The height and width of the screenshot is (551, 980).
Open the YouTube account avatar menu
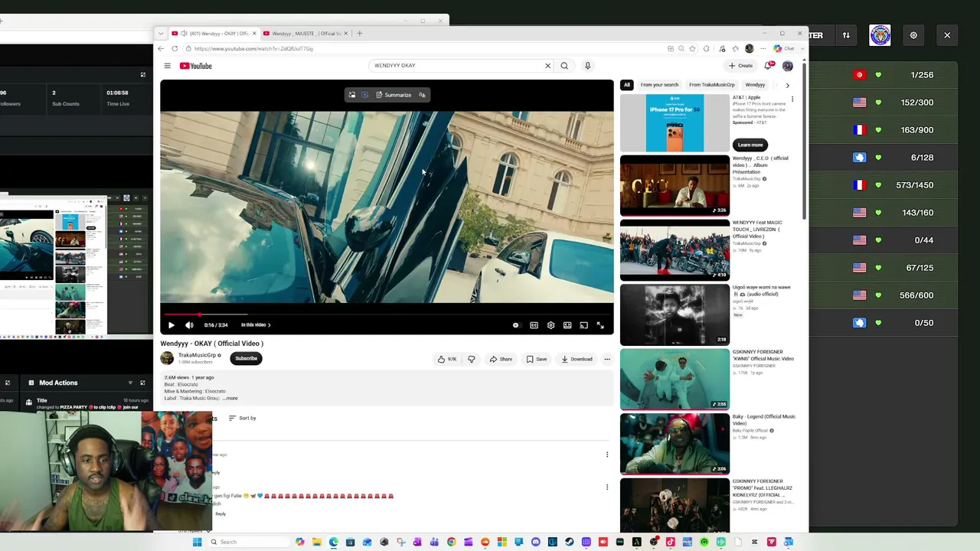pyautogui.click(x=787, y=66)
